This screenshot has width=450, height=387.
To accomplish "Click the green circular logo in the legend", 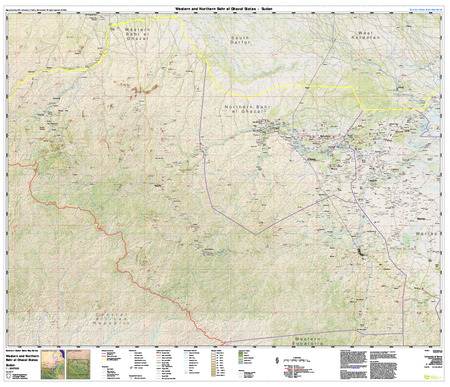I will [x=427, y=377].
